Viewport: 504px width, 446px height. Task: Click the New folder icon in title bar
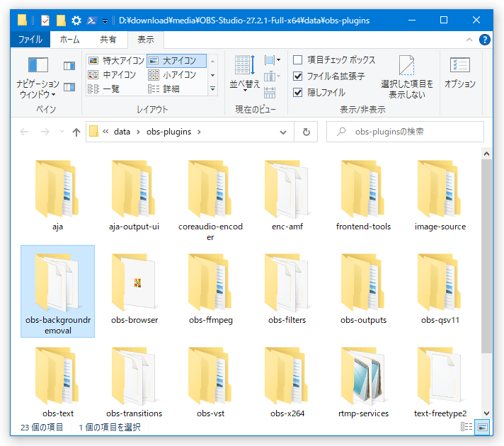pyautogui.click(x=61, y=21)
